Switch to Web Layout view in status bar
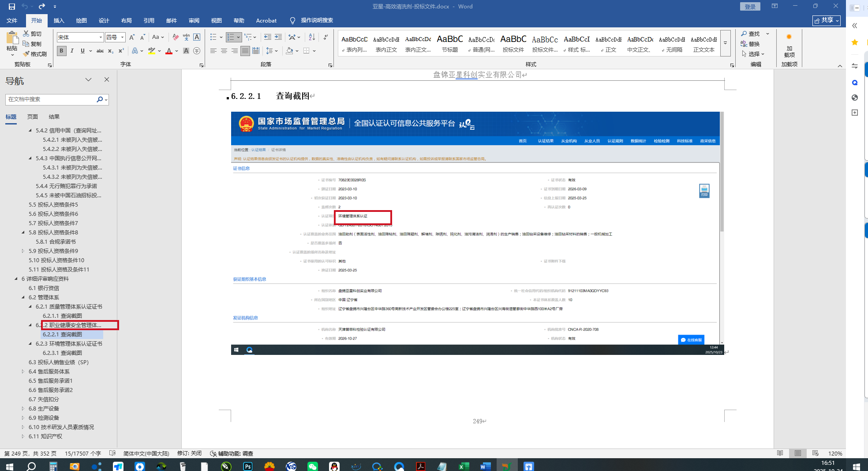Image resolution: width=868 pixels, height=471 pixels. (x=816, y=453)
